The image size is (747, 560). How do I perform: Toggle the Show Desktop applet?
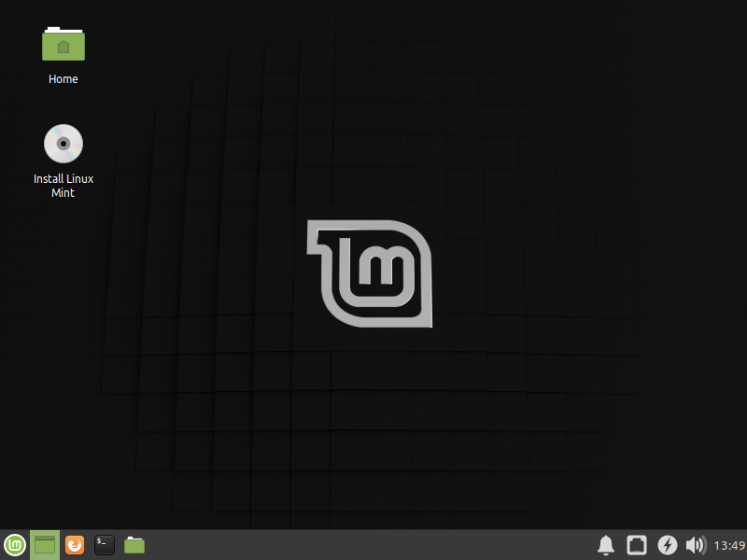[x=43, y=544]
